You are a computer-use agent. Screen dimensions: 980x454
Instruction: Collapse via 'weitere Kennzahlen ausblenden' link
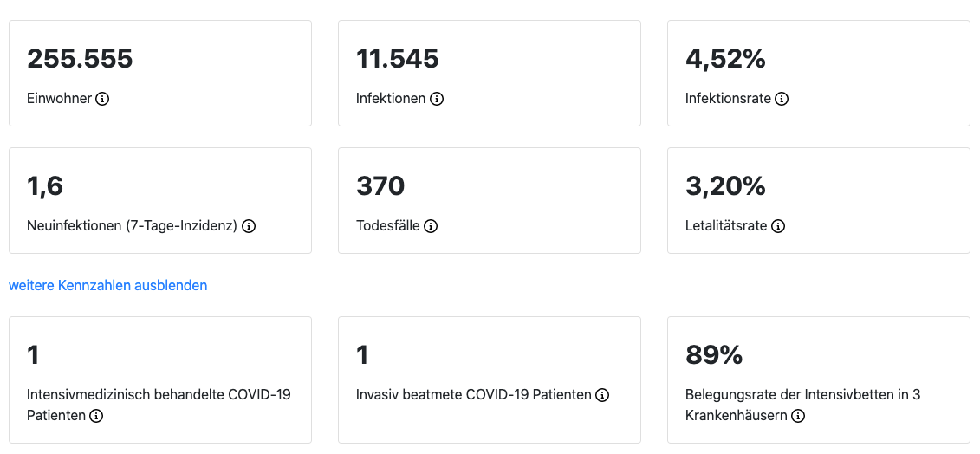tap(108, 285)
